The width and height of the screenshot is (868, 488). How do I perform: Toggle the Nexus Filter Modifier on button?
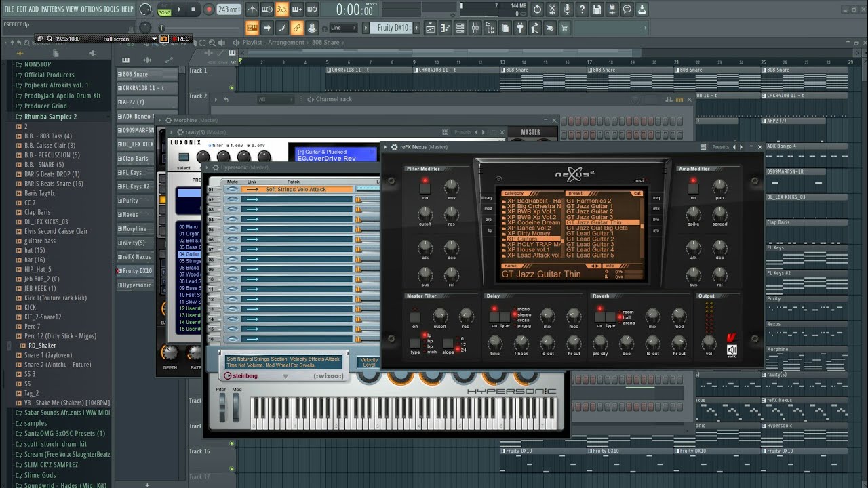pos(425,188)
